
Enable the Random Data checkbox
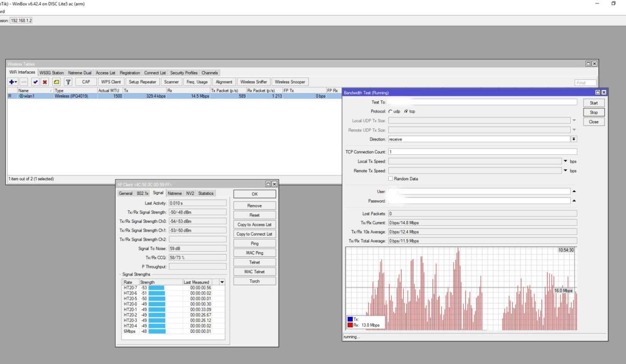(390, 179)
